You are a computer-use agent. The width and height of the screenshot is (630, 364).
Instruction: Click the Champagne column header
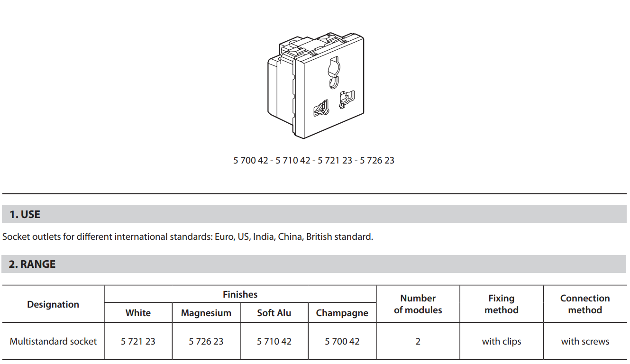pyautogui.click(x=342, y=313)
